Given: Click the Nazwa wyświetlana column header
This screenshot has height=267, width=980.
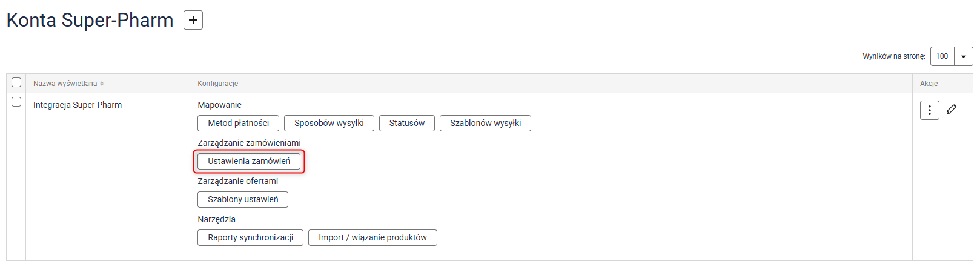Looking at the screenshot, I should point(65,84).
